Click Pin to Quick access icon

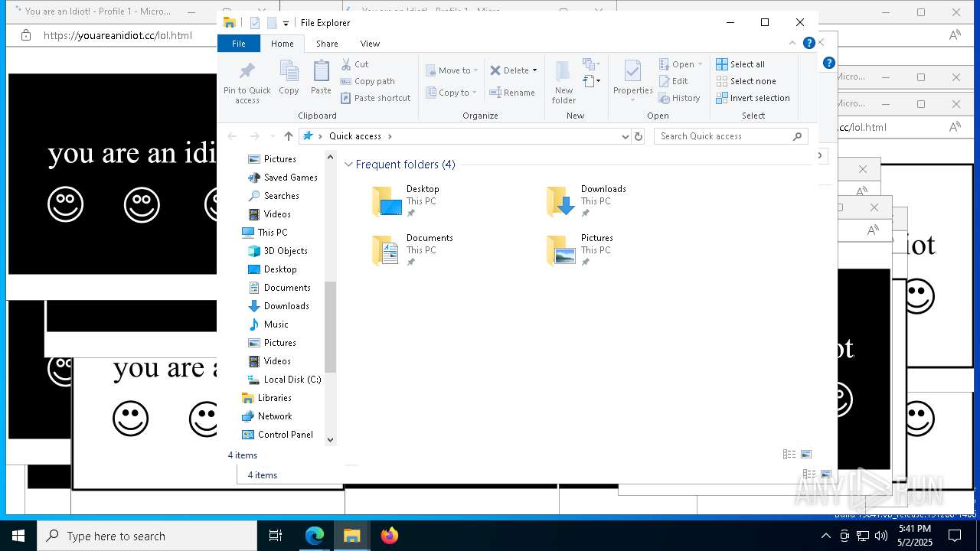247,71
